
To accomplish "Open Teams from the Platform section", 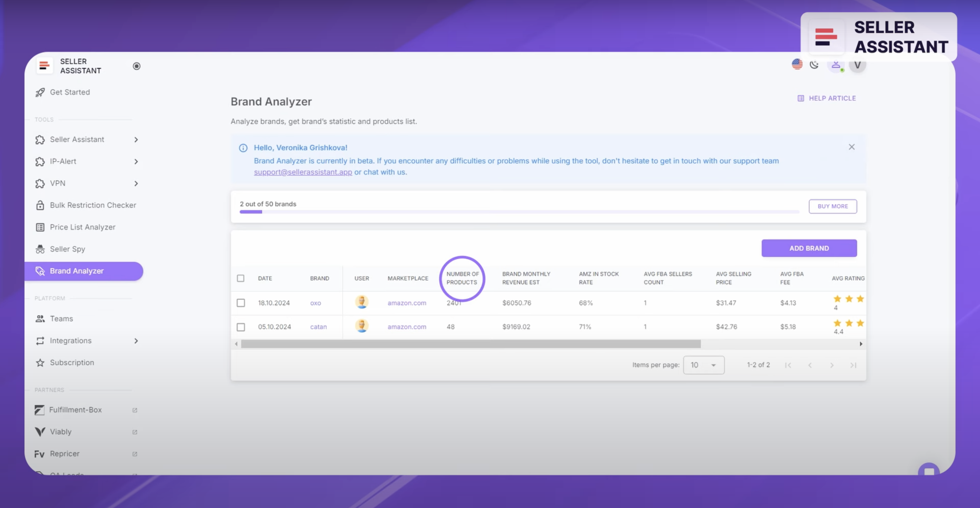I will click(x=61, y=318).
